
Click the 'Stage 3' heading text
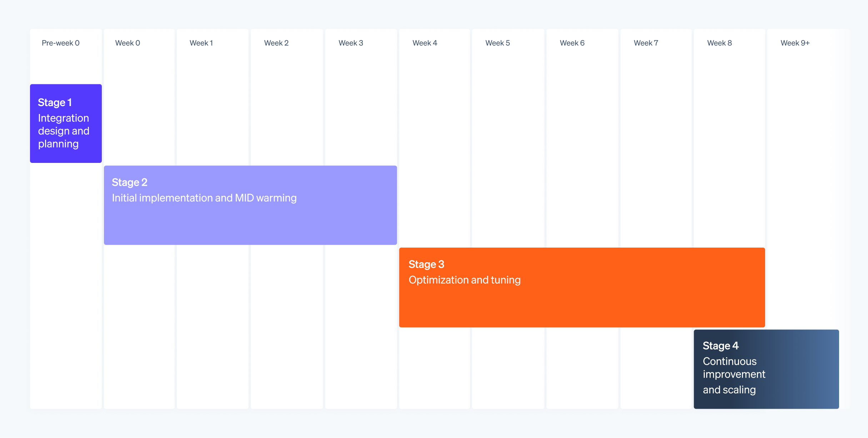(426, 264)
